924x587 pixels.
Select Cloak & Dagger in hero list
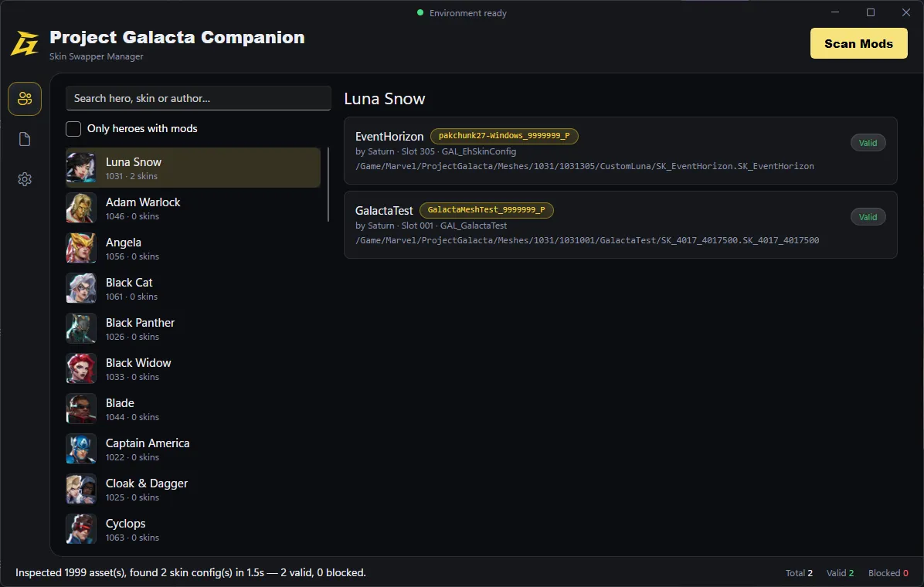point(192,489)
